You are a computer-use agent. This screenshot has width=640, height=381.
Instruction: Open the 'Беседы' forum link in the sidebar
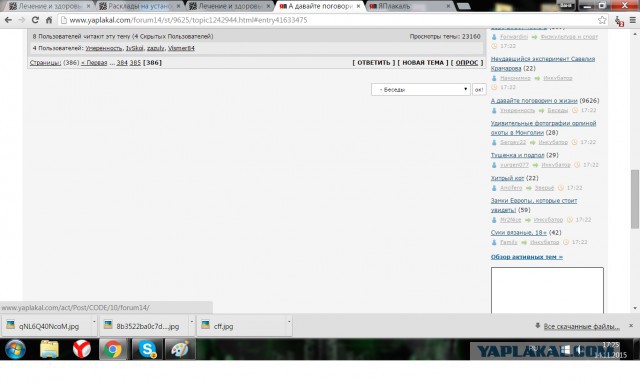click(558, 110)
